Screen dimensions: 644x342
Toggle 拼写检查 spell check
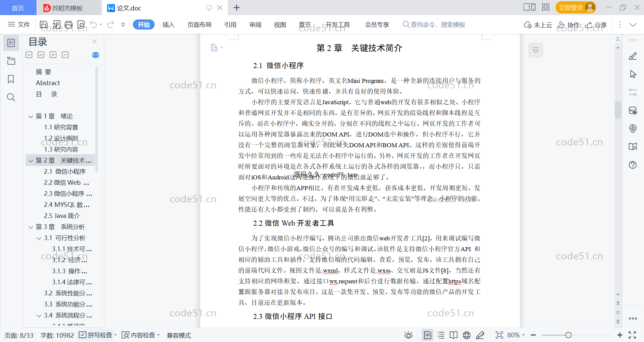click(x=96, y=335)
